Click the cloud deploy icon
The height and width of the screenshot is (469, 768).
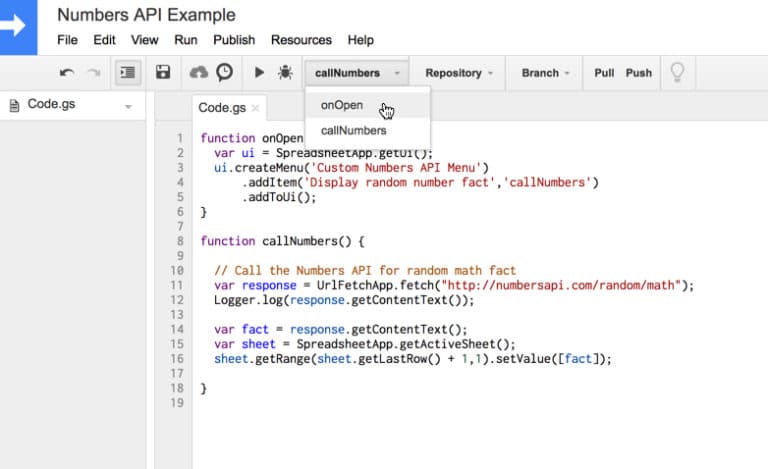click(198, 72)
